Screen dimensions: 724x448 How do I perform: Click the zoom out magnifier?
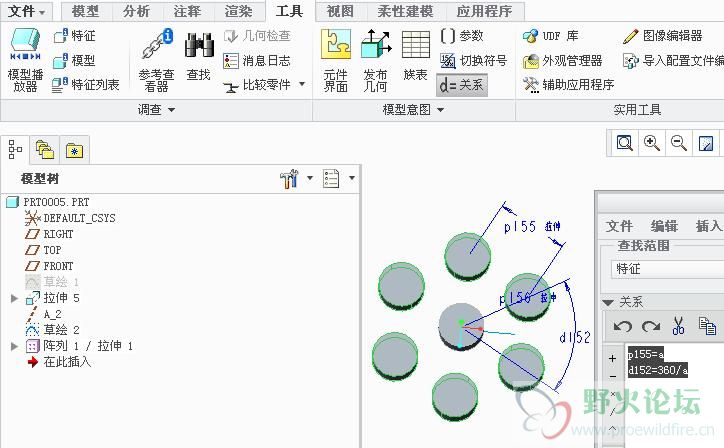click(x=679, y=143)
